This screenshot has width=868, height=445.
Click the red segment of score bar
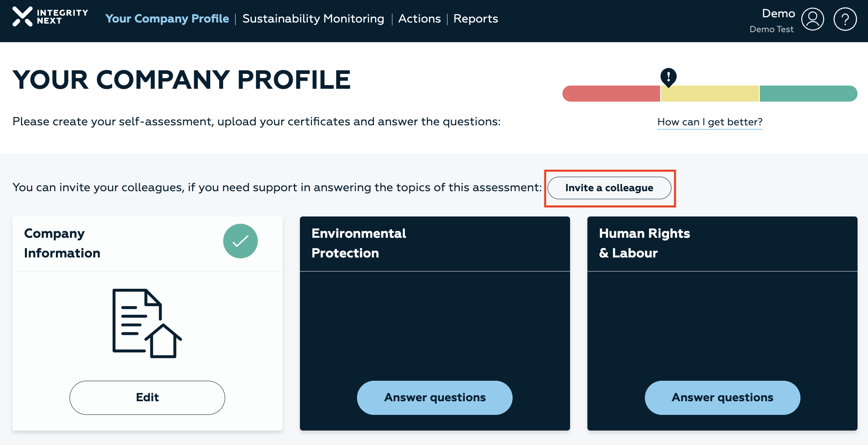click(611, 94)
